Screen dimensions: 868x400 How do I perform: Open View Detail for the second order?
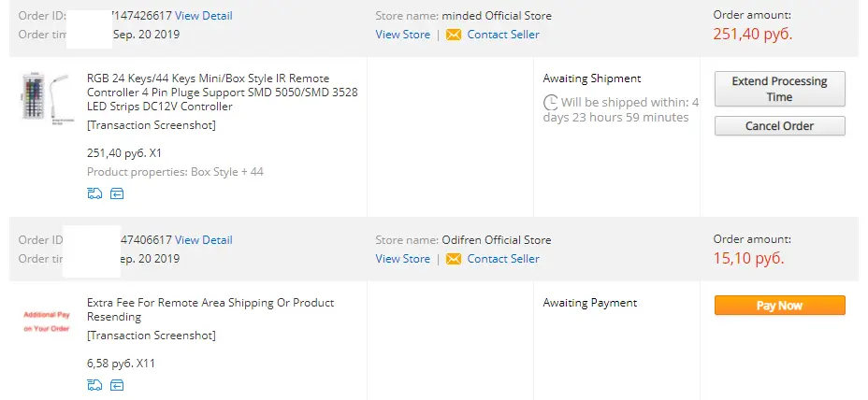204,240
